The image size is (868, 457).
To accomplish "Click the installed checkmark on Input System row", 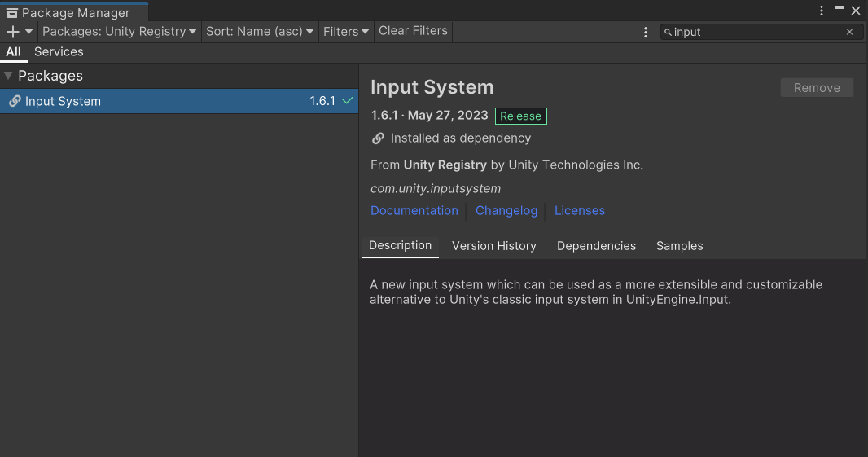I will tap(347, 101).
